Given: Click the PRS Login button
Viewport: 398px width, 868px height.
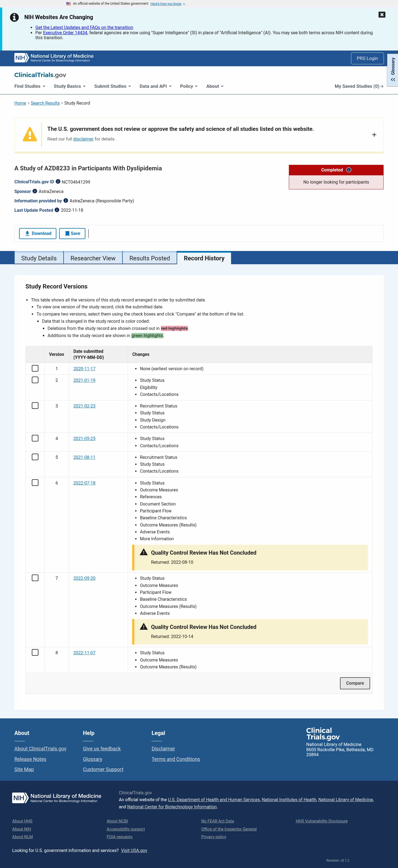Looking at the screenshot, I should point(367,58).
